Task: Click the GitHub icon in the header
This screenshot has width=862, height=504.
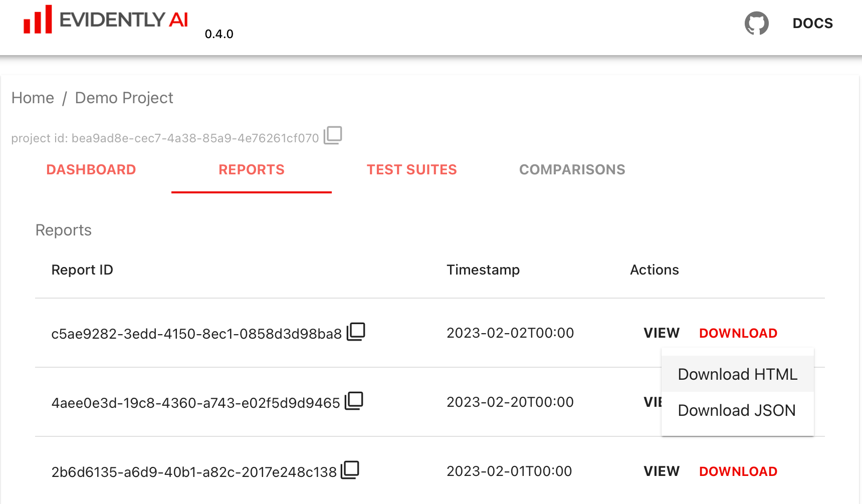Action: [x=757, y=23]
